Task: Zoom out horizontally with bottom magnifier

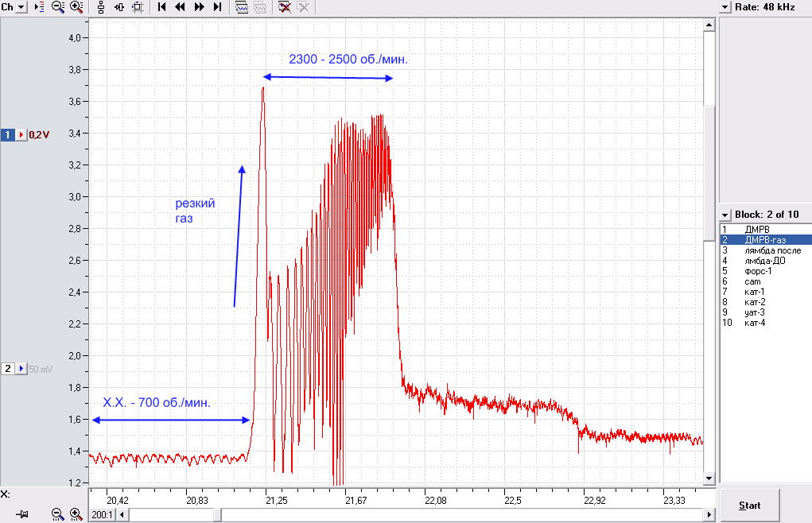Action: coord(57,514)
